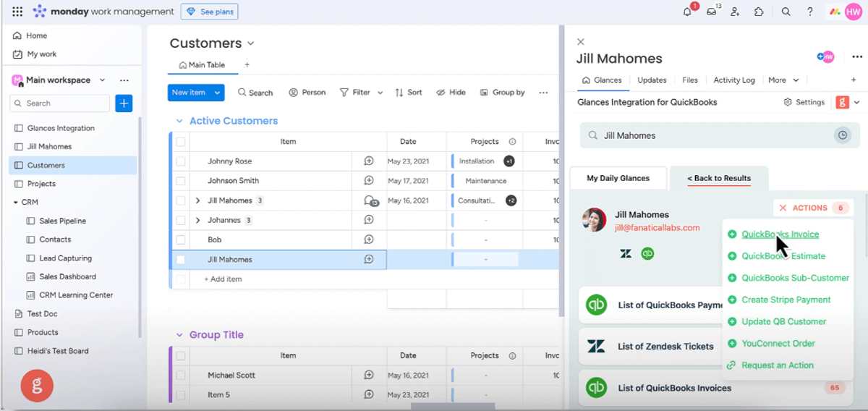Open conversation icon for Johnny Rose row
868x411 pixels.
[x=369, y=161]
